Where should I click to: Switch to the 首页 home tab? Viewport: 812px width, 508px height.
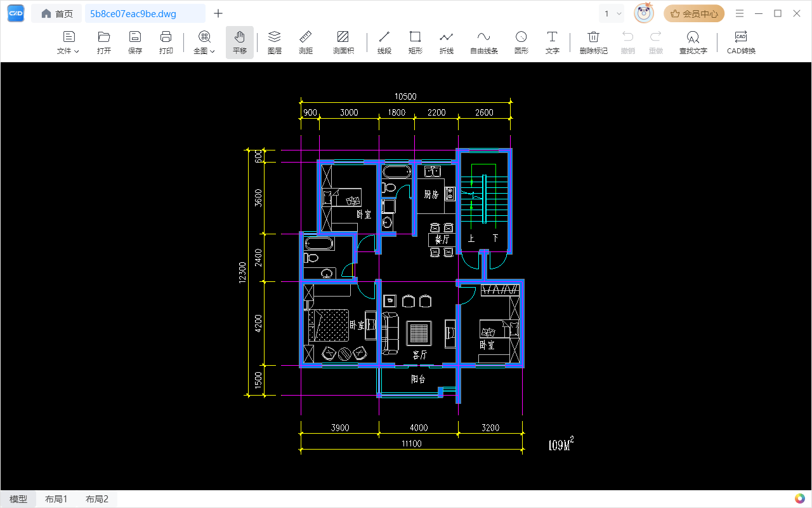coord(57,13)
